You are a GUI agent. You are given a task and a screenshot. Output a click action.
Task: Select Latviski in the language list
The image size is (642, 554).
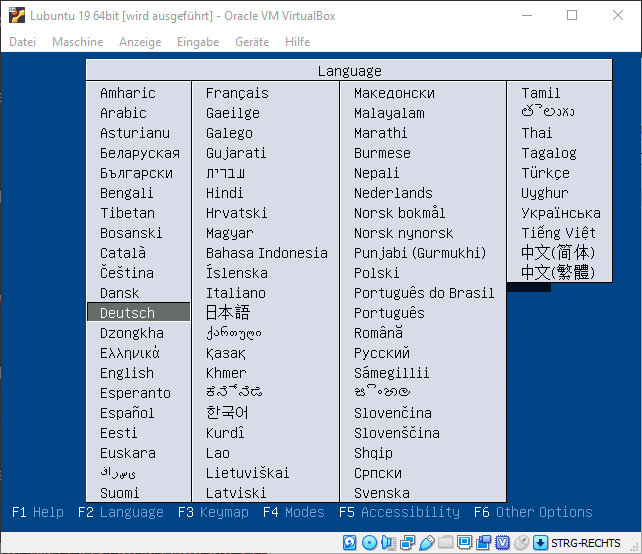coord(236,493)
